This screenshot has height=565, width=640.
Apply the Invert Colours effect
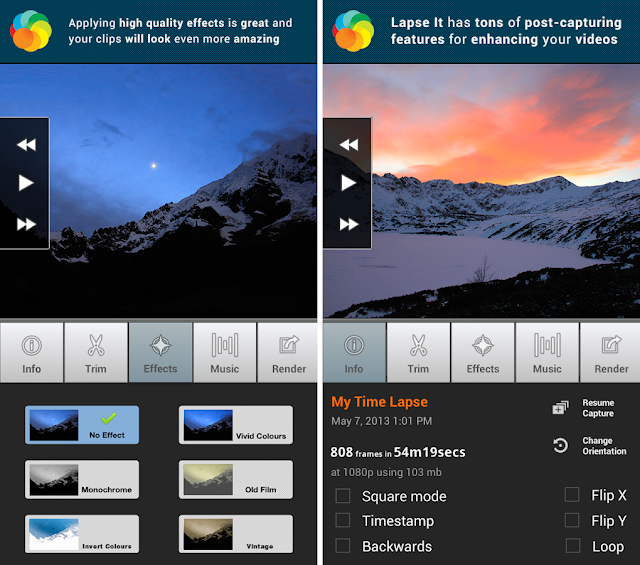click(82, 534)
